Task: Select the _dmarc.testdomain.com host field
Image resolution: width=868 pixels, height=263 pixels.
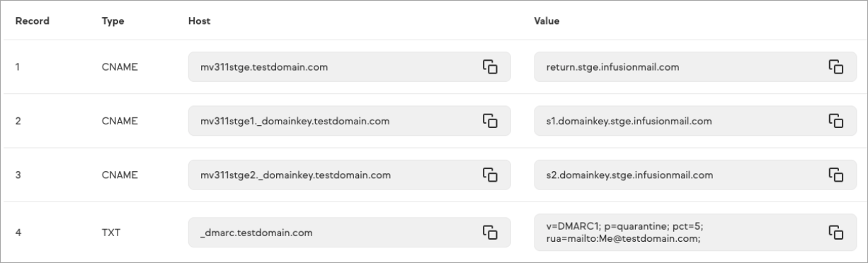Action: click(x=349, y=232)
